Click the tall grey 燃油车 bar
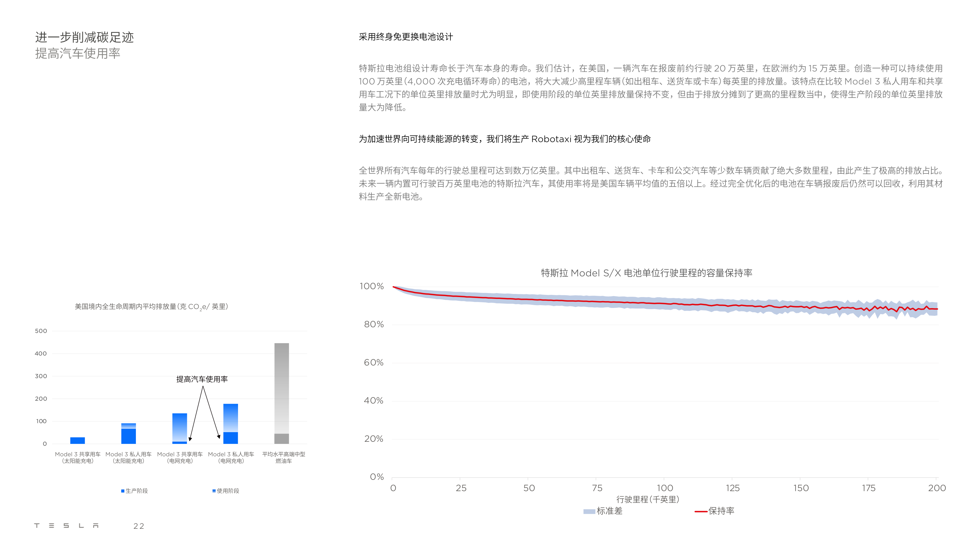 tap(281, 394)
